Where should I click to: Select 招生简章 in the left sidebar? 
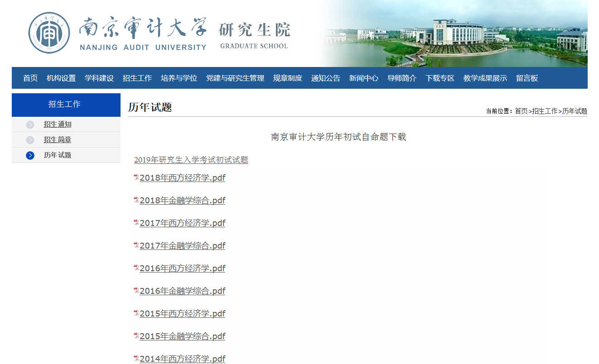pos(58,140)
